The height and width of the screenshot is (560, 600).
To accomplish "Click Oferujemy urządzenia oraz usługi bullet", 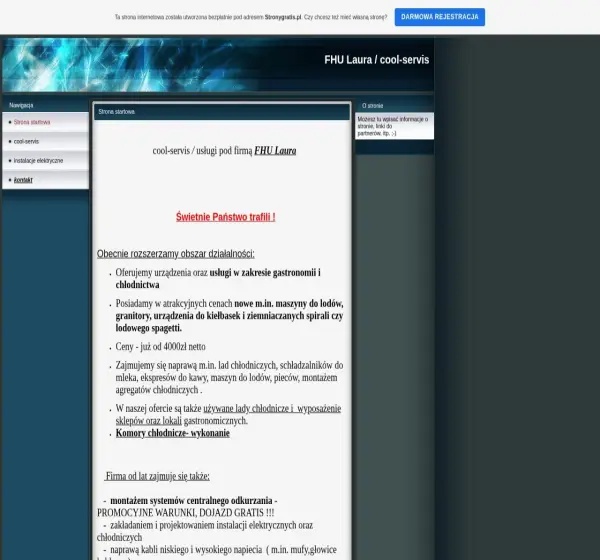I will (x=218, y=278).
